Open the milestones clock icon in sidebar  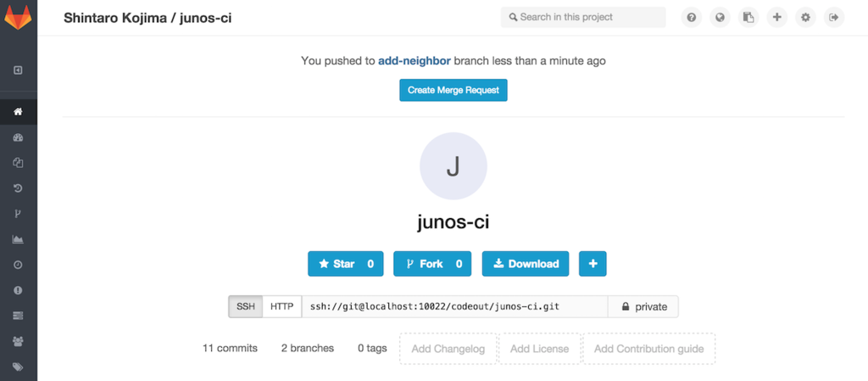coord(18,265)
